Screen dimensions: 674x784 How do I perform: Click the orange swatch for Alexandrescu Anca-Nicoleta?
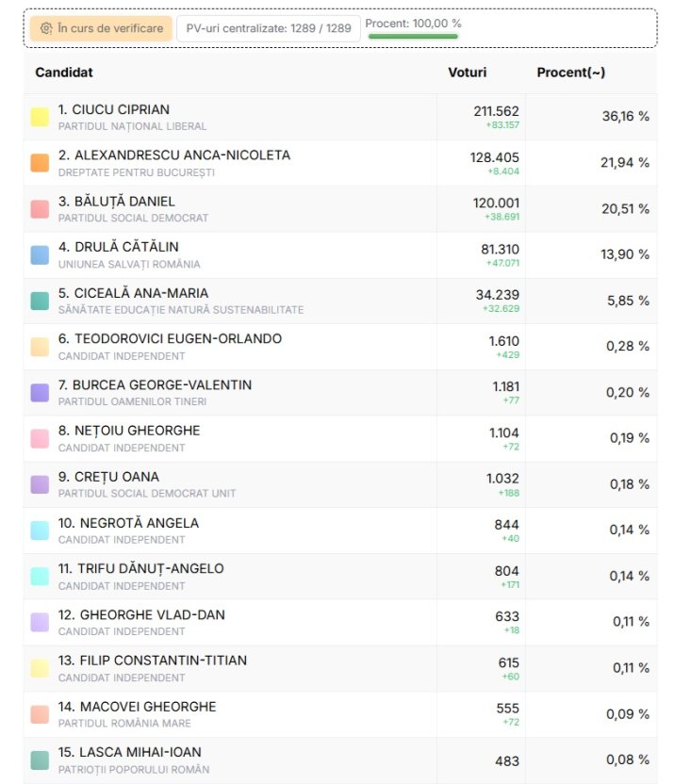(x=40, y=163)
